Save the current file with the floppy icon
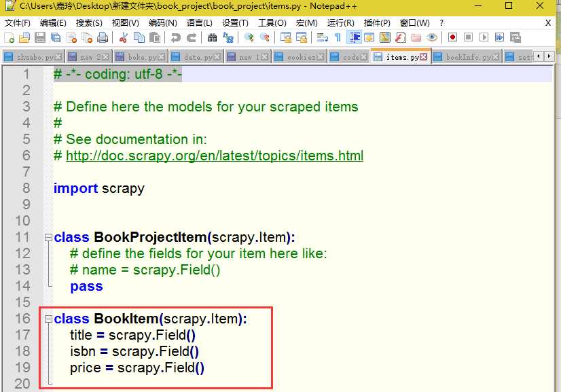Screen dimensions: 561x392 39,37
